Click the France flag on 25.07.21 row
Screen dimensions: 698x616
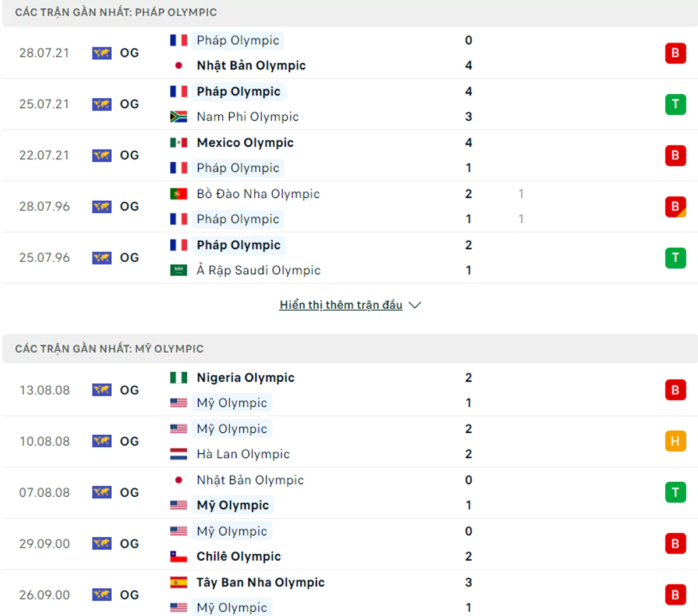[179, 91]
